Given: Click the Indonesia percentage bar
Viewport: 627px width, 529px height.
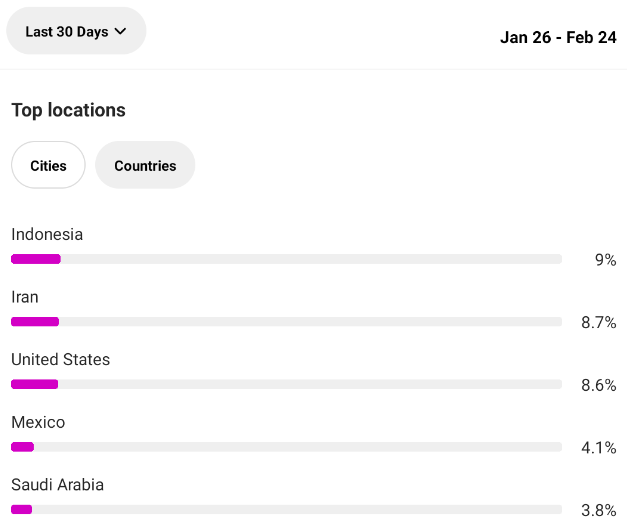Looking at the screenshot, I should 286,259.
